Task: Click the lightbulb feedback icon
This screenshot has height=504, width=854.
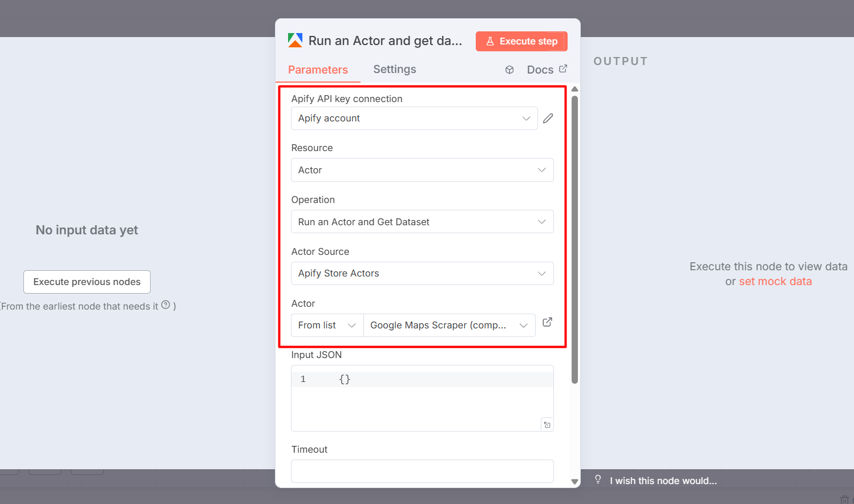Action: [x=598, y=479]
